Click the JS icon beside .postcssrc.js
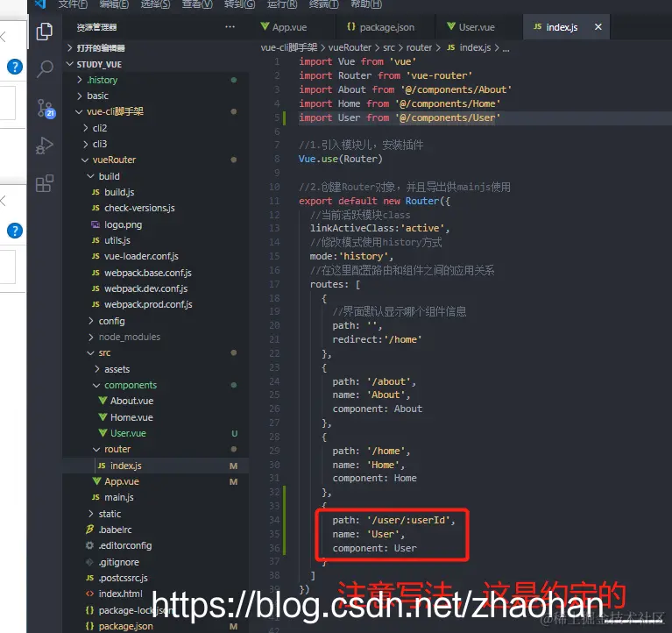 89,578
